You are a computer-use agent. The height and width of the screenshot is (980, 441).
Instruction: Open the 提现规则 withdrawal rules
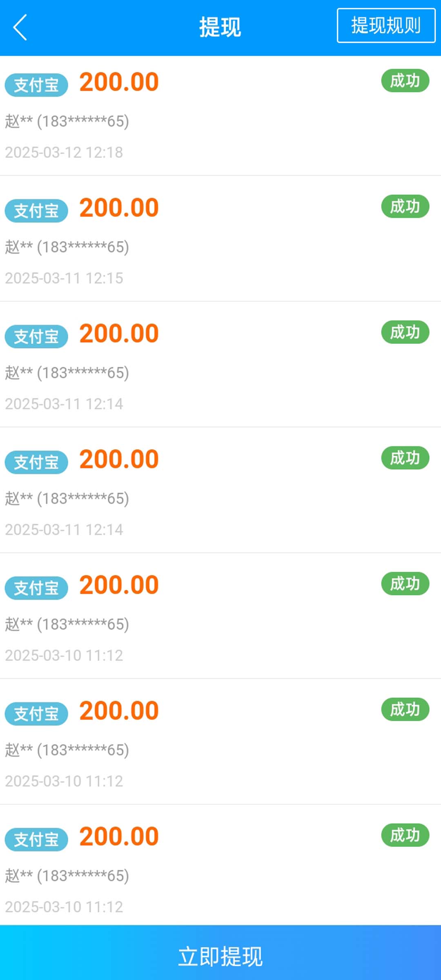[x=386, y=25]
